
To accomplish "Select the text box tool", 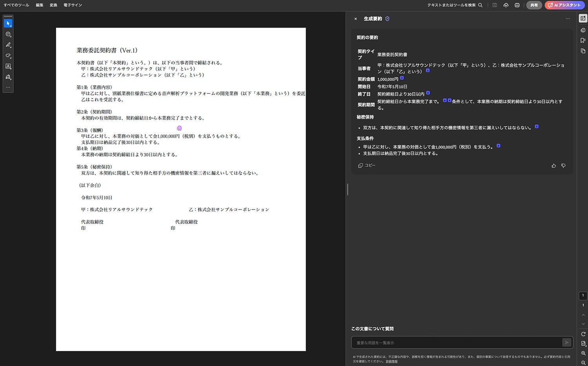I will click(8, 66).
